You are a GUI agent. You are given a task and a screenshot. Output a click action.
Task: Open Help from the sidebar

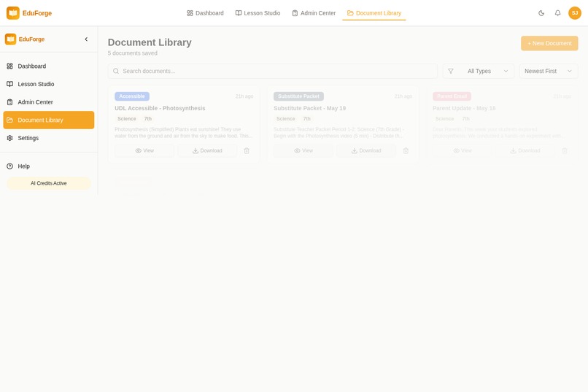[x=49, y=166]
